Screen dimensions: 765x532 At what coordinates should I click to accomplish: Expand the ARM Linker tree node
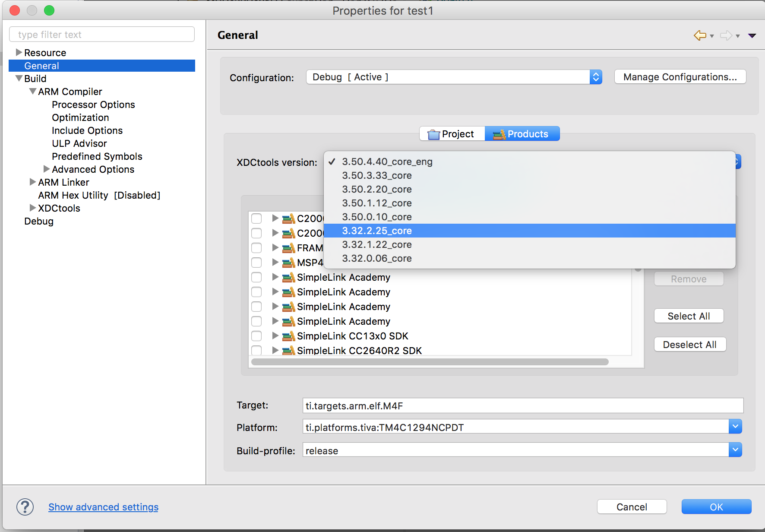click(x=32, y=182)
